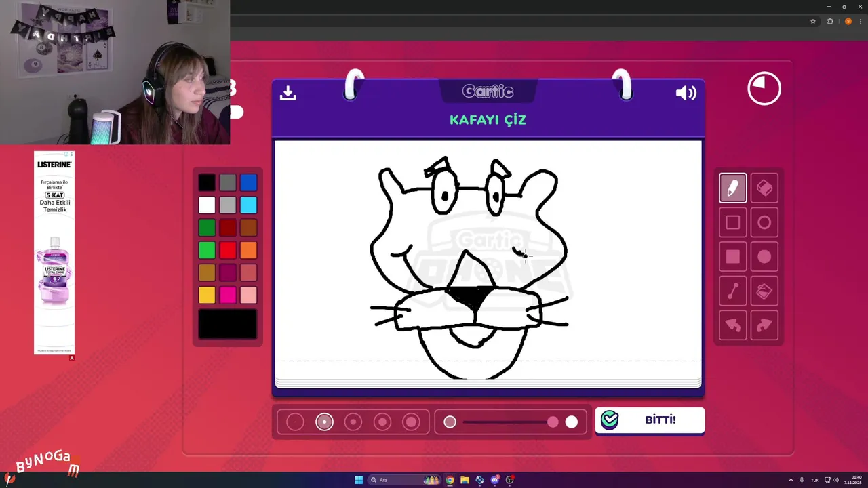The height and width of the screenshot is (488, 868).
Task: Pick the dark green color swatch
Action: pyautogui.click(x=207, y=228)
